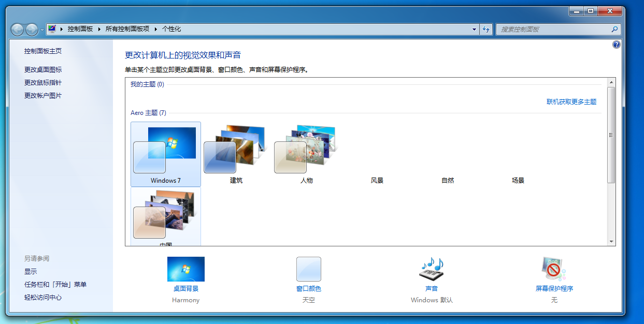Expand arrow after 所有控制面板项 breadcrumb
The image size is (644, 324).
[x=156, y=30]
